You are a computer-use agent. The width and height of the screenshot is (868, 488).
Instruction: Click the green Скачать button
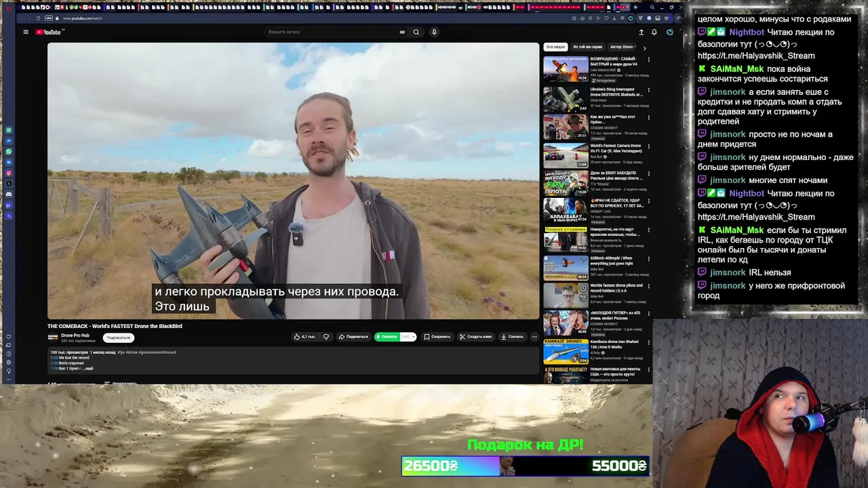[x=387, y=337]
